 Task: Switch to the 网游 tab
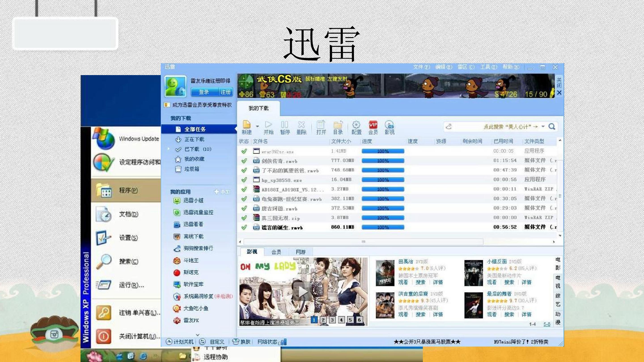(x=301, y=252)
